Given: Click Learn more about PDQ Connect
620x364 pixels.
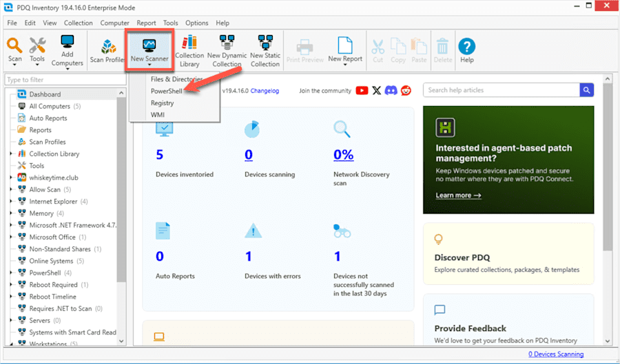Looking at the screenshot, I should [x=458, y=195].
